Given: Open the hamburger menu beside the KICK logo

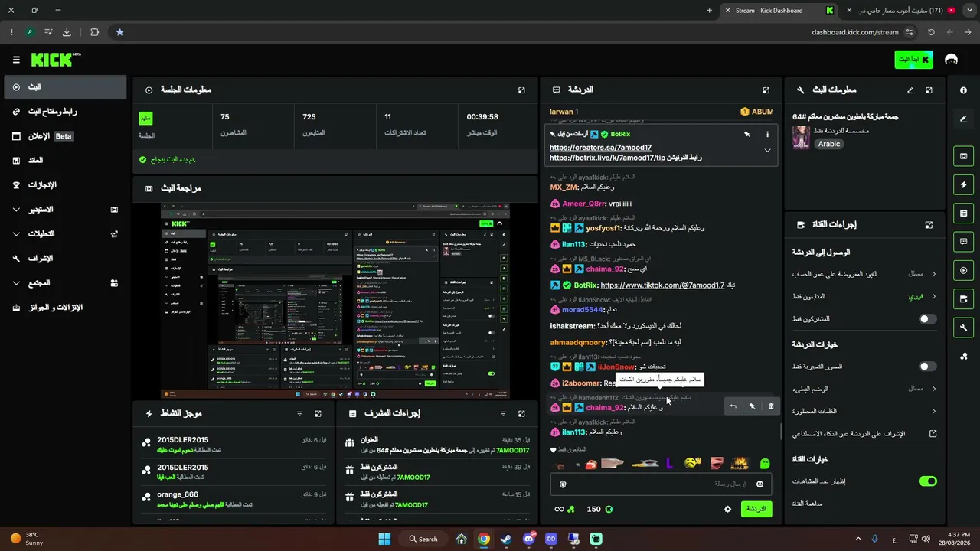Looking at the screenshot, I should [16, 60].
